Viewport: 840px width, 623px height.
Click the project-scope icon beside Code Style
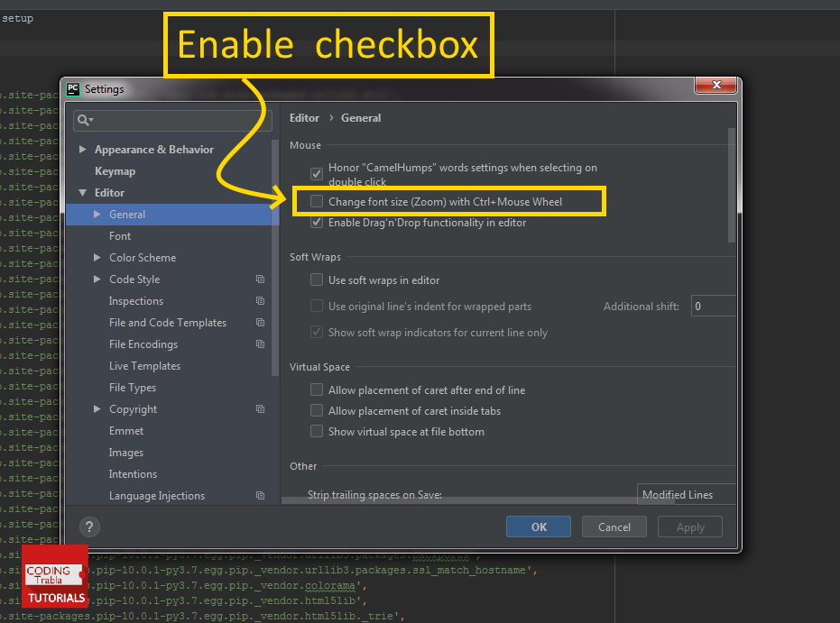(x=260, y=279)
